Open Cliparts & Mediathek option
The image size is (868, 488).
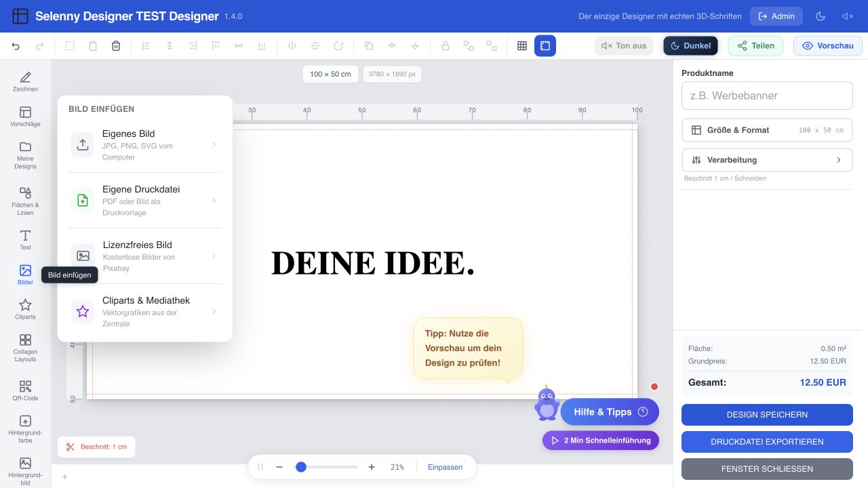tap(145, 312)
